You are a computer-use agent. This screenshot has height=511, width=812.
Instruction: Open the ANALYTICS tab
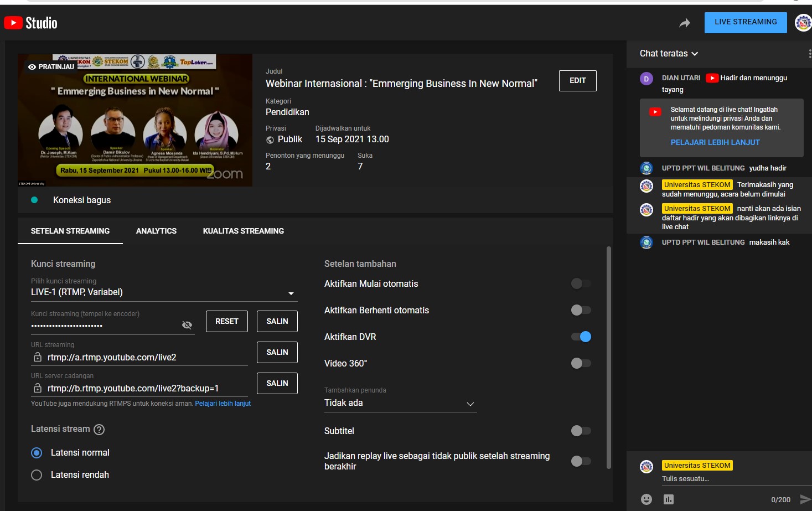tap(156, 231)
